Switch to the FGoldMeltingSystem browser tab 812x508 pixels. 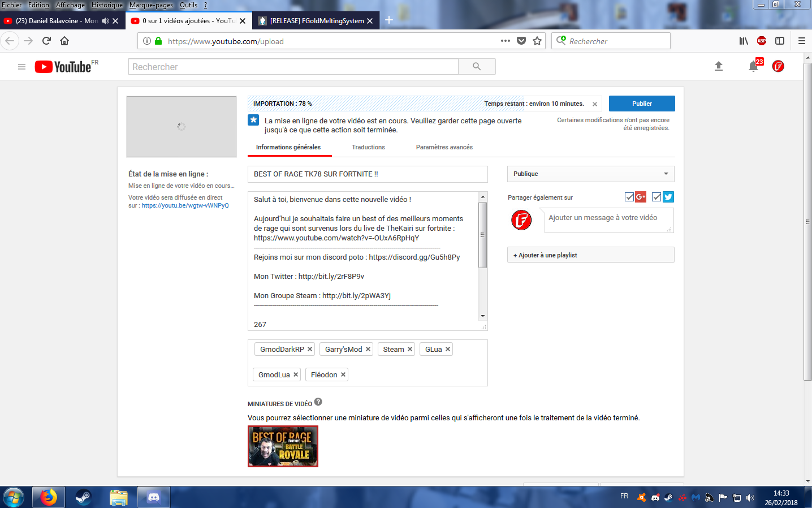point(317,21)
